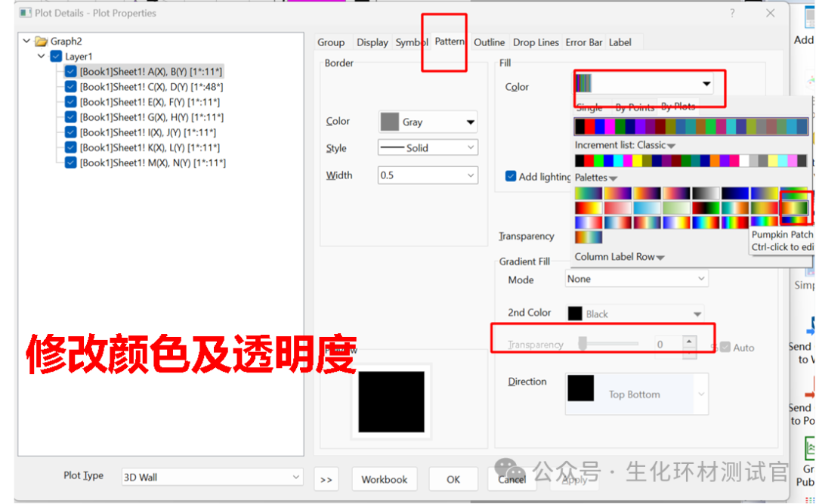Open the Fill Color dropdown arrow

[706, 84]
